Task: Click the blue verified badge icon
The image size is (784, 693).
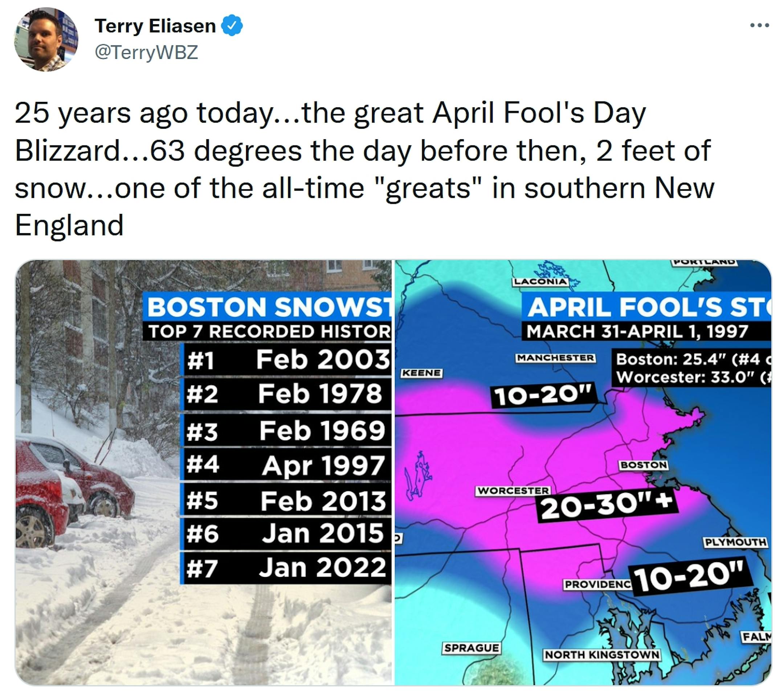Action: coord(232,26)
